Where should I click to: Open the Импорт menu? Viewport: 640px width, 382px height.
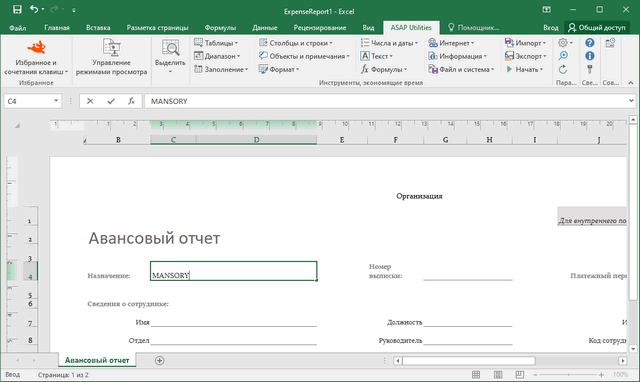click(x=525, y=43)
